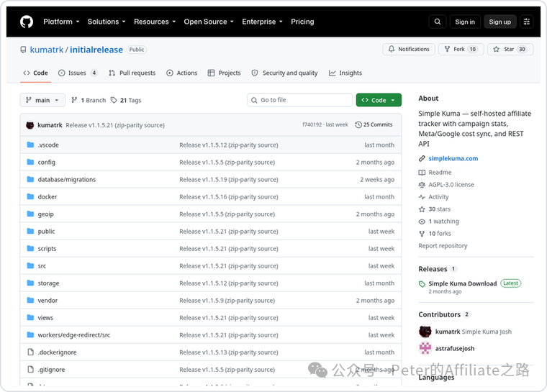The height and width of the screenshot is (392, 547).
Task: Open 21 Tags list
Action: 126,100
